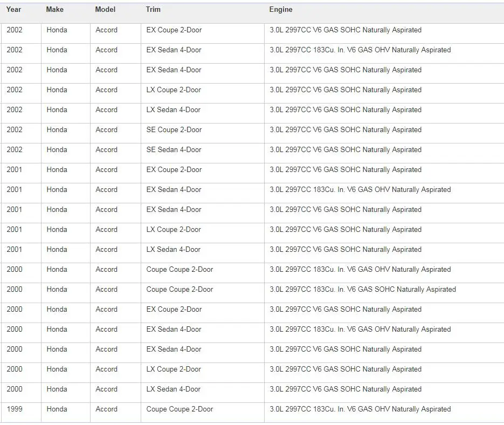The width and height of the screenshot is (504, 425).
Task: Click 2001 EX Coupe 2-Door trim cell
Action: (x=203, y=173)
